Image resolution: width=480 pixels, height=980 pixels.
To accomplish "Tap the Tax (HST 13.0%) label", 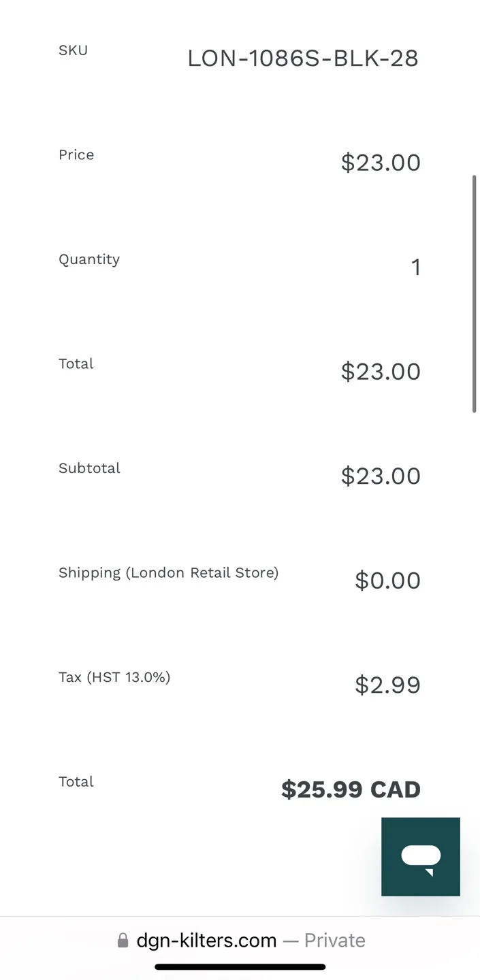I will tap(114, 677).
